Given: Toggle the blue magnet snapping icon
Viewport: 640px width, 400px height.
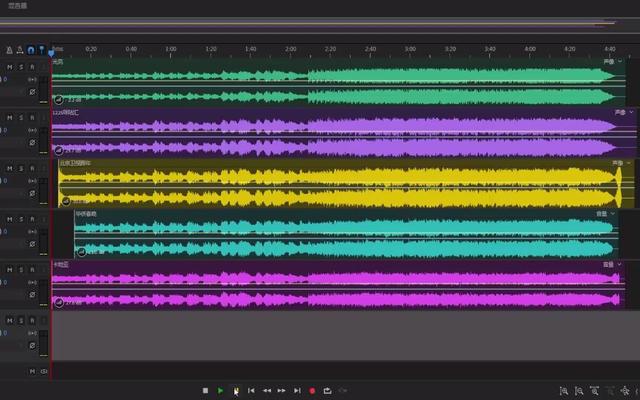Looking at the screenshot, I should 31,49.
